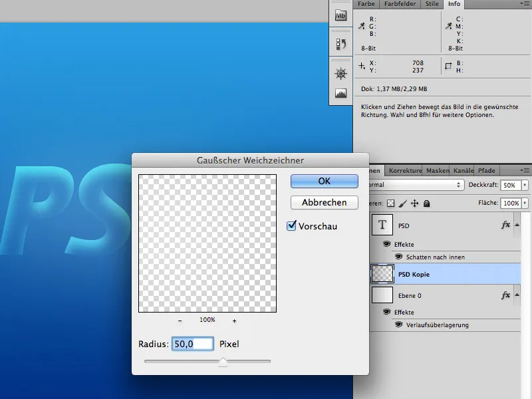Click the Radius slider handle

pos(223,362)
